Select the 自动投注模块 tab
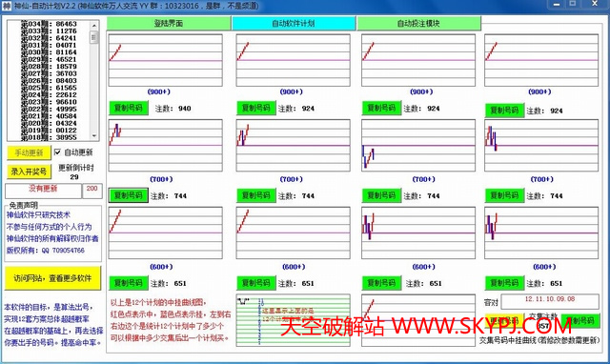This screenshot has height=364, width=610. coord(418,23)
